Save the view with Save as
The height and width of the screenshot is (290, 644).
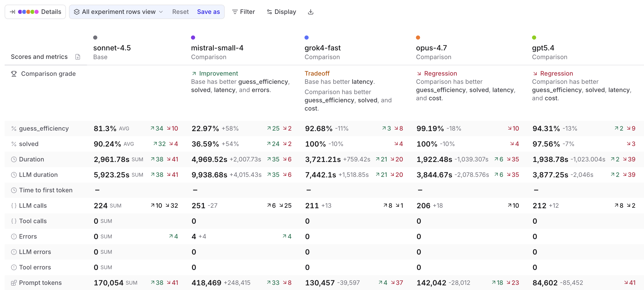(x=208, y=12)
